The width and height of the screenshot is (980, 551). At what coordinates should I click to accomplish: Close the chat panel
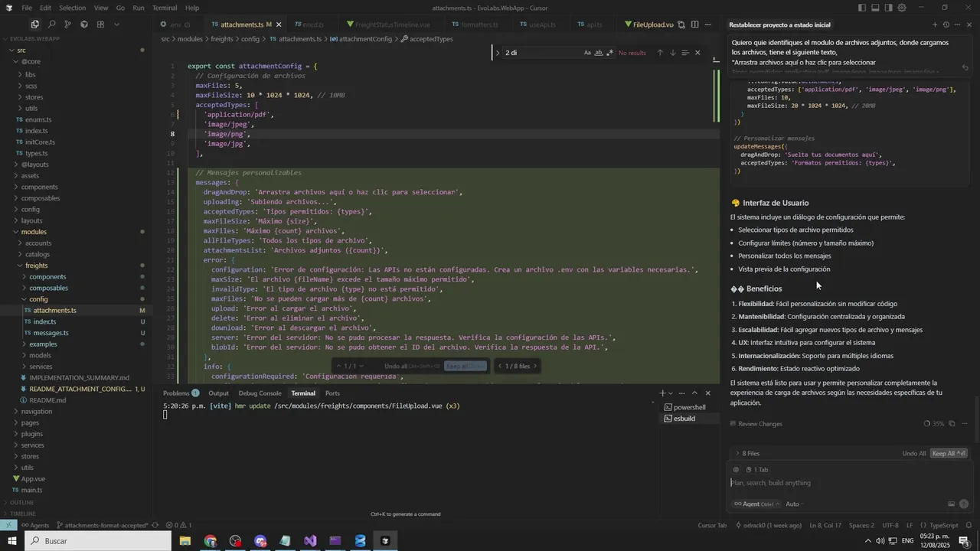click(x=969, y=24)
